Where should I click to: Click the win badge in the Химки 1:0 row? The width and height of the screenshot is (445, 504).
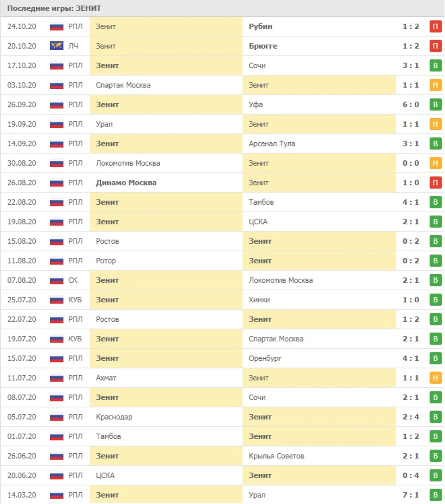(435, 300)
